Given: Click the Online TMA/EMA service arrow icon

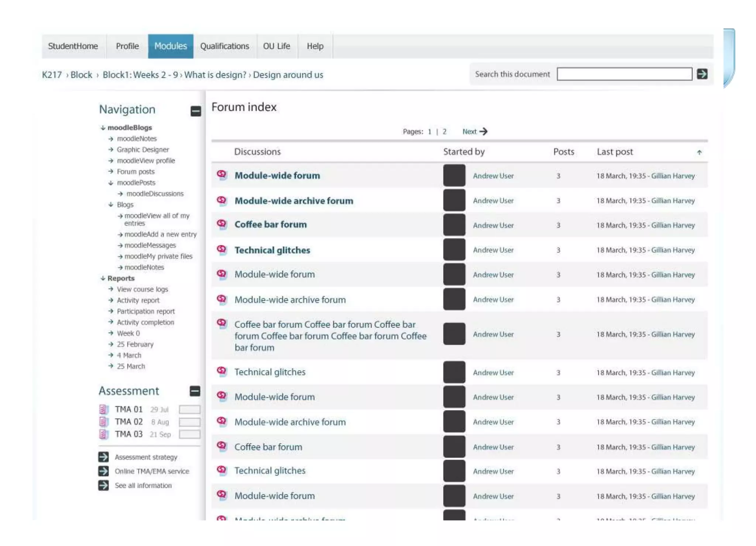Looking at the screenshot, I should (103, 471).
